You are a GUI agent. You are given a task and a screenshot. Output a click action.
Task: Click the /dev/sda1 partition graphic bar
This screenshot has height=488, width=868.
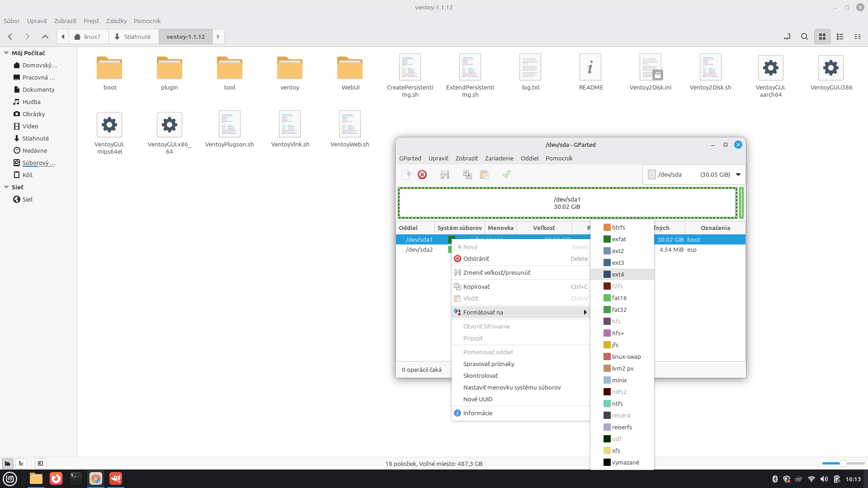pyautogui.click(x=567, y=203)
